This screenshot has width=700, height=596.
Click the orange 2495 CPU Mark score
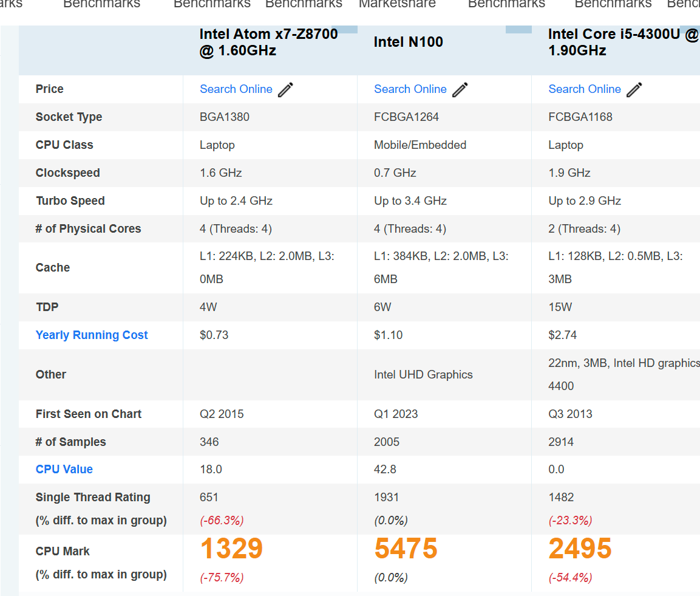(580, 548)
